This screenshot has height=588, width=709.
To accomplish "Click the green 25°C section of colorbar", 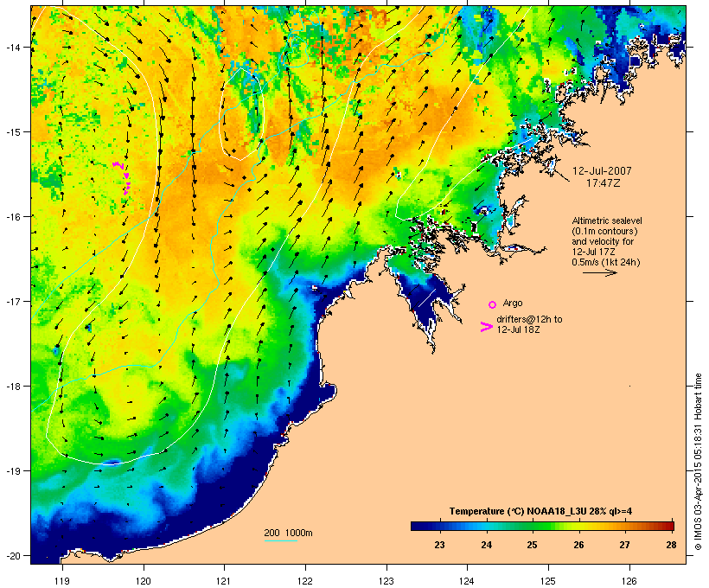I will [533, 526].
